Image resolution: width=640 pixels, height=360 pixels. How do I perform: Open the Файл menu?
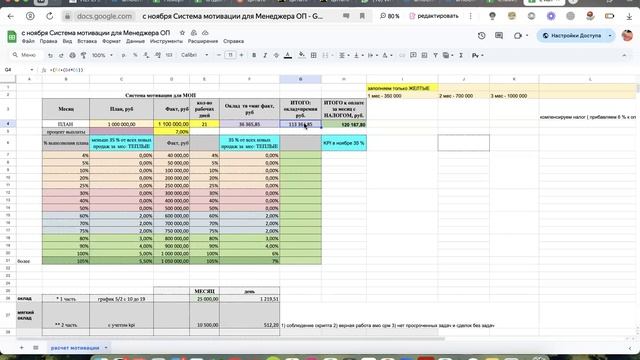pos(28,41)
